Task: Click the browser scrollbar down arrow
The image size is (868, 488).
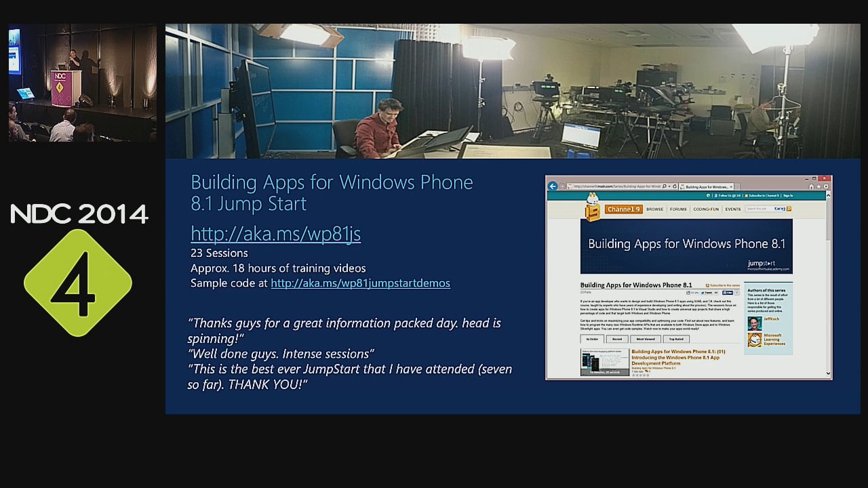Action: [828, 373]
